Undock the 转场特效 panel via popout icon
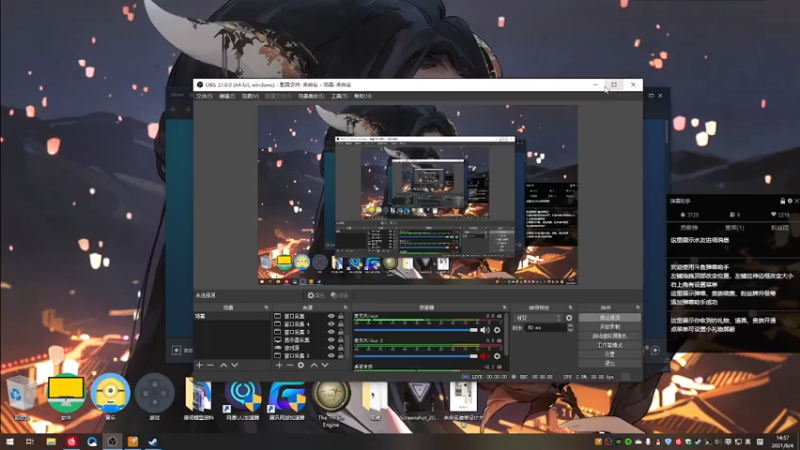The image size is (800, 450). click(570, 308)
